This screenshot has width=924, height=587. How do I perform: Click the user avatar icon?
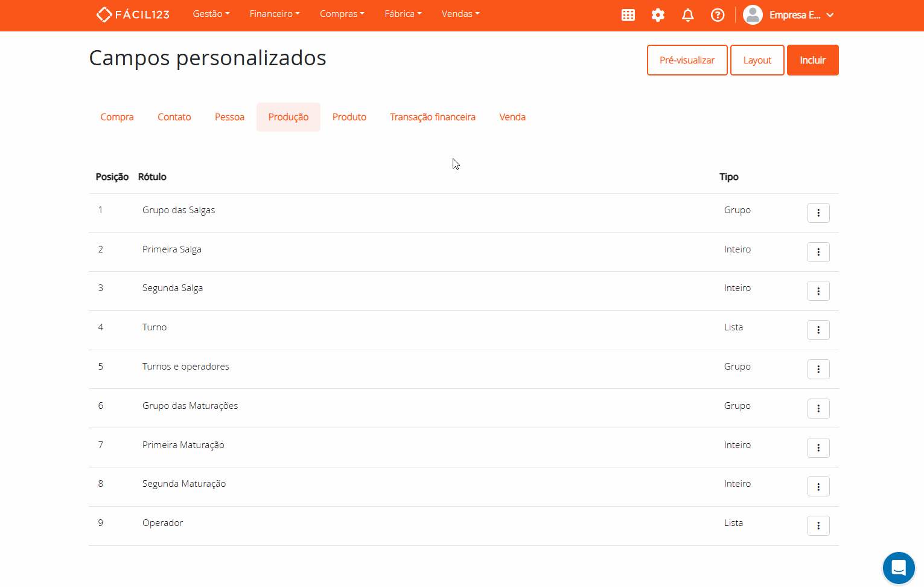coord(753,14)
